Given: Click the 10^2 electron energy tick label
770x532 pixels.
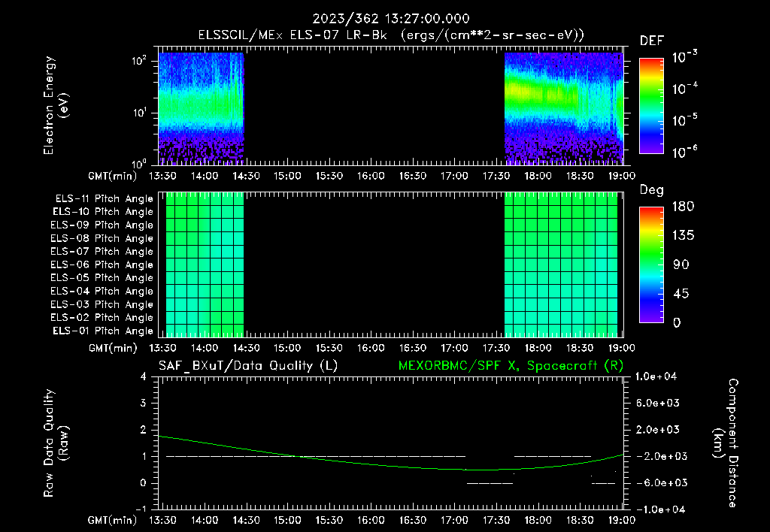Looking at the screenshot, I should (x=139, y=61).
